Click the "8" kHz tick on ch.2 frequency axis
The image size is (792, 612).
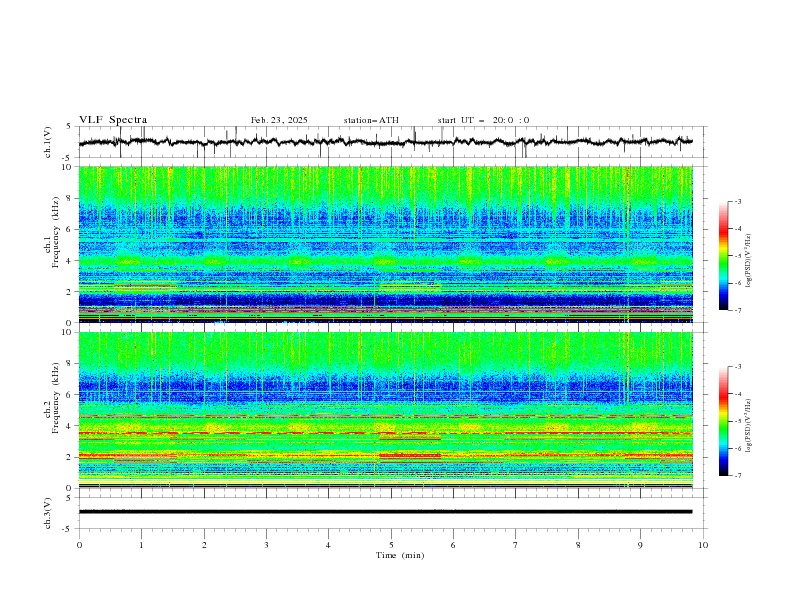pos(70,364)
